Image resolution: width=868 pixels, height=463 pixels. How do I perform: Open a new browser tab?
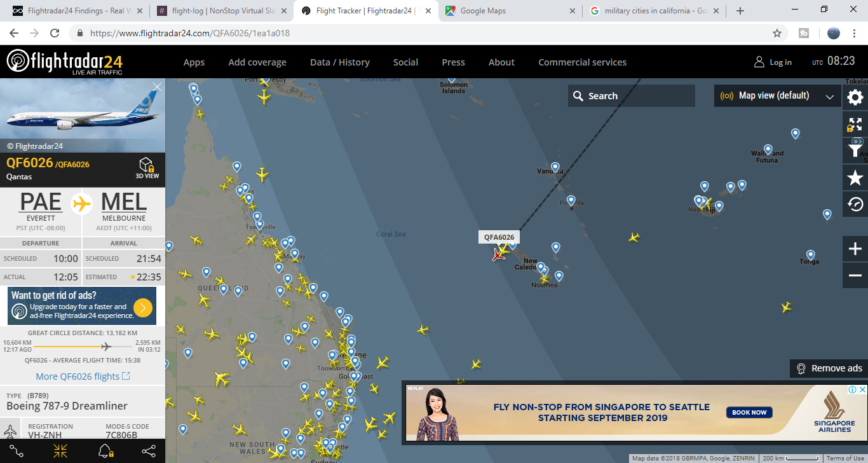740,11
